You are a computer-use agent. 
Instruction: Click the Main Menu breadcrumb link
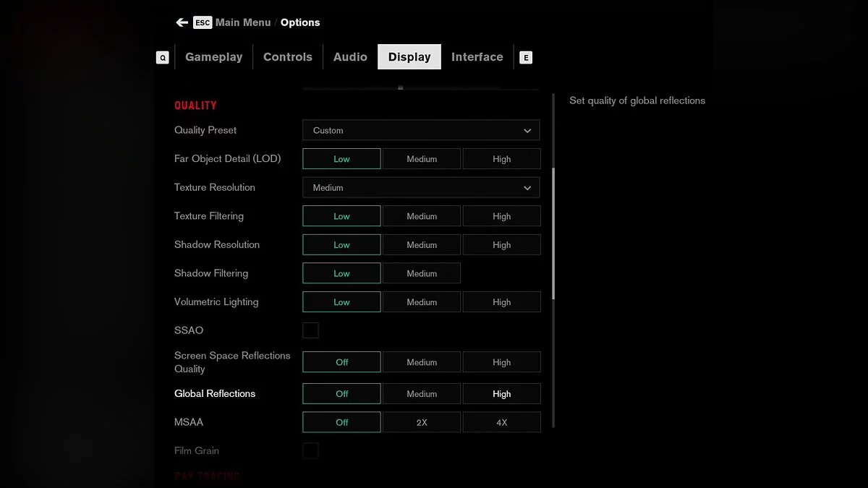pos(243,22)
